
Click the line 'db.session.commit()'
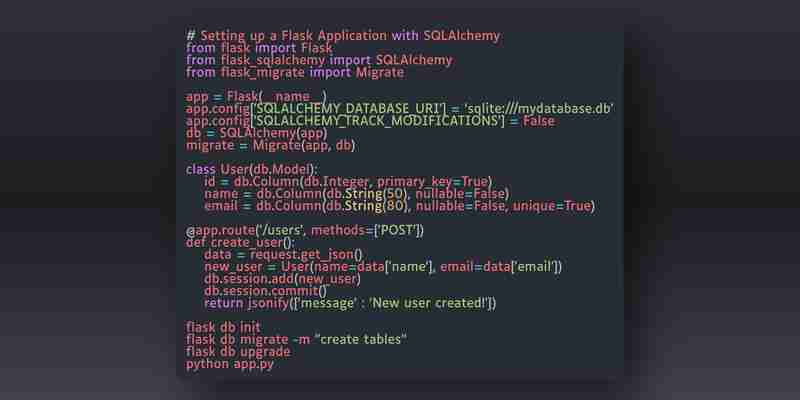pos(265,291)
